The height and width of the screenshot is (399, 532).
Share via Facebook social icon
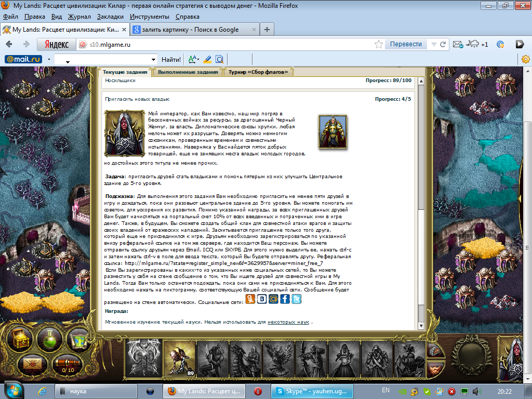point(285,299)
